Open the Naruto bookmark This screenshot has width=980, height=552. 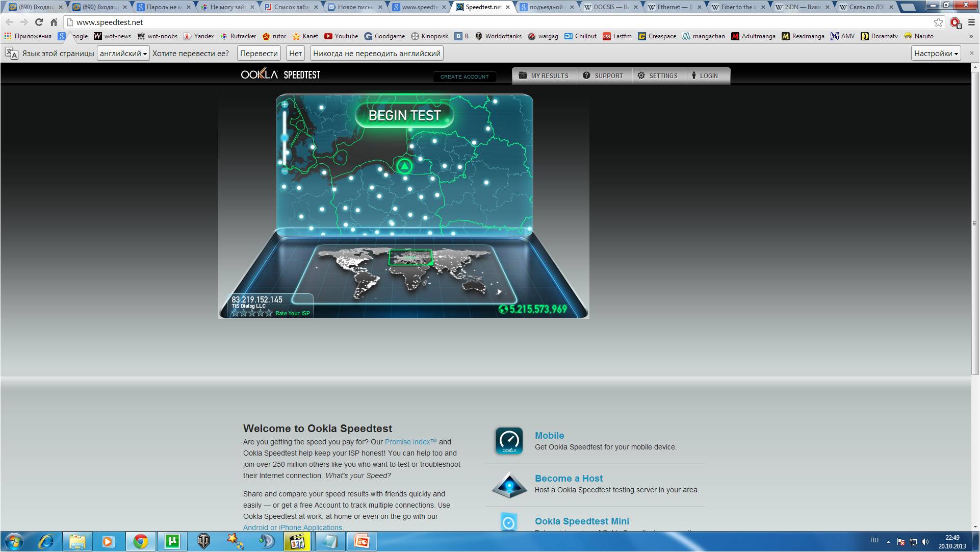pos(919,36)
